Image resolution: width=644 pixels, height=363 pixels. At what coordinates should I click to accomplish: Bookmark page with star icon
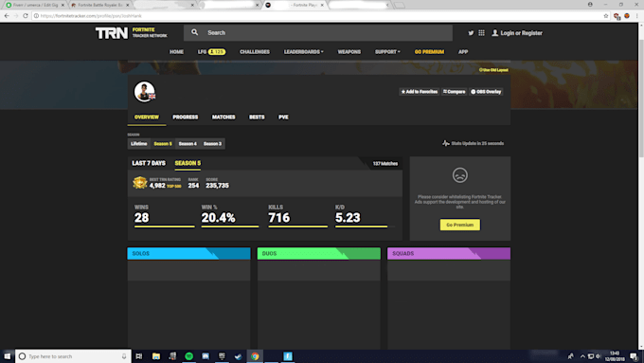606,15
